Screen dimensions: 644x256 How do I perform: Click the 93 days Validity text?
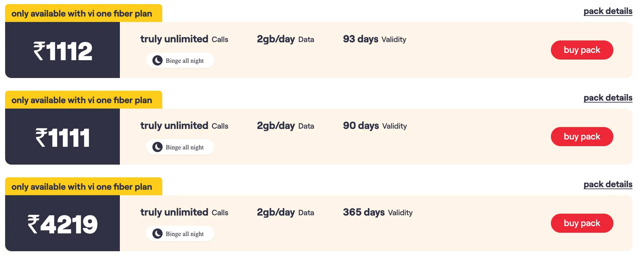coord(374,39)
